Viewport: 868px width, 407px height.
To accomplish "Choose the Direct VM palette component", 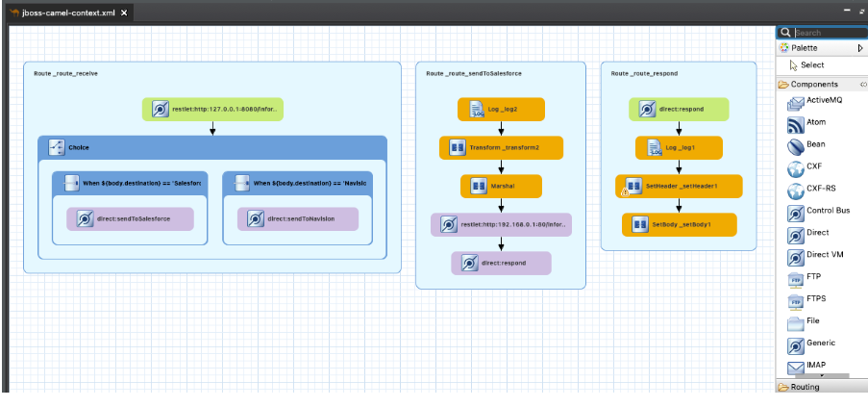I will coord(796,256).
